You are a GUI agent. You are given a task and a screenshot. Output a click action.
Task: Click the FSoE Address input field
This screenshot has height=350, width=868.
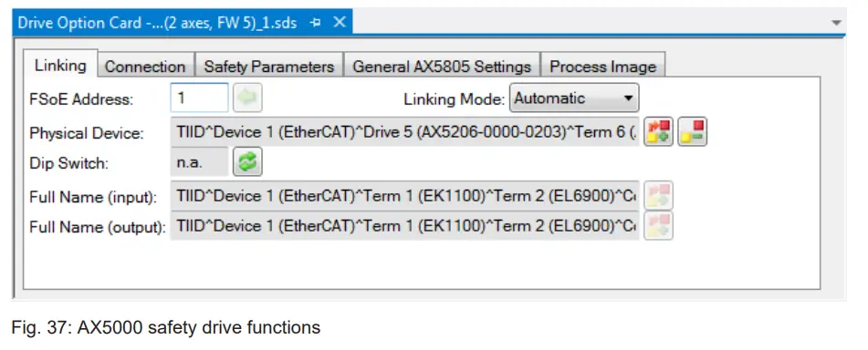point(199,98)
